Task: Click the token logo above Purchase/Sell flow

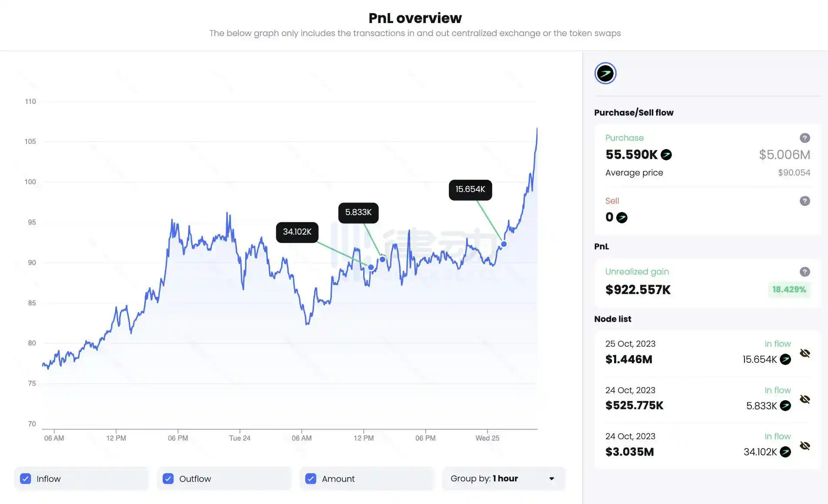Action: point(605,73)
